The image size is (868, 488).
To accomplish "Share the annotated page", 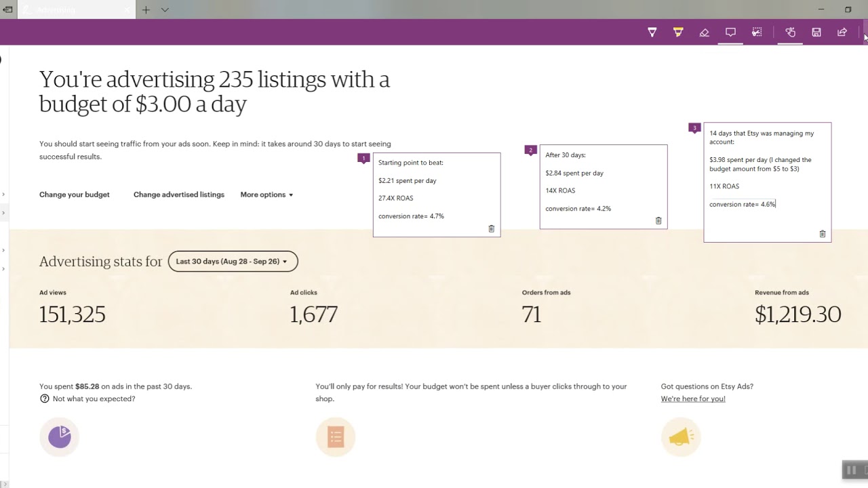I will point(842,32).
